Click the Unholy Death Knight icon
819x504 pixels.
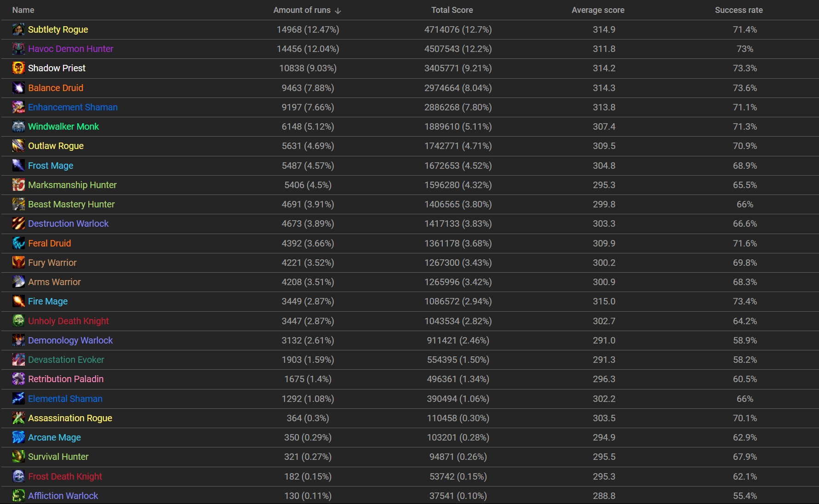coord(18,321)
